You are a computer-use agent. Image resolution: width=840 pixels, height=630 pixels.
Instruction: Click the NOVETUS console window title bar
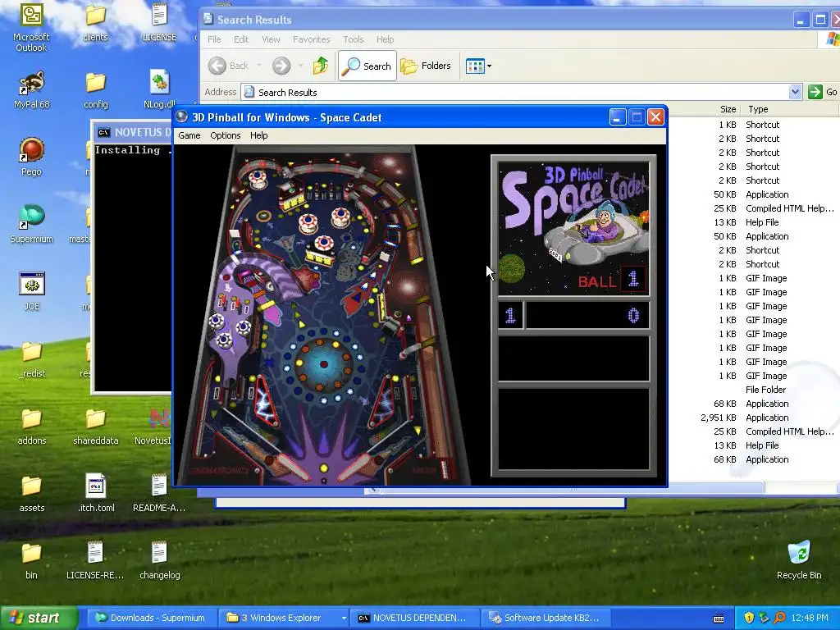pyautogui.click(x=133, y=132)
